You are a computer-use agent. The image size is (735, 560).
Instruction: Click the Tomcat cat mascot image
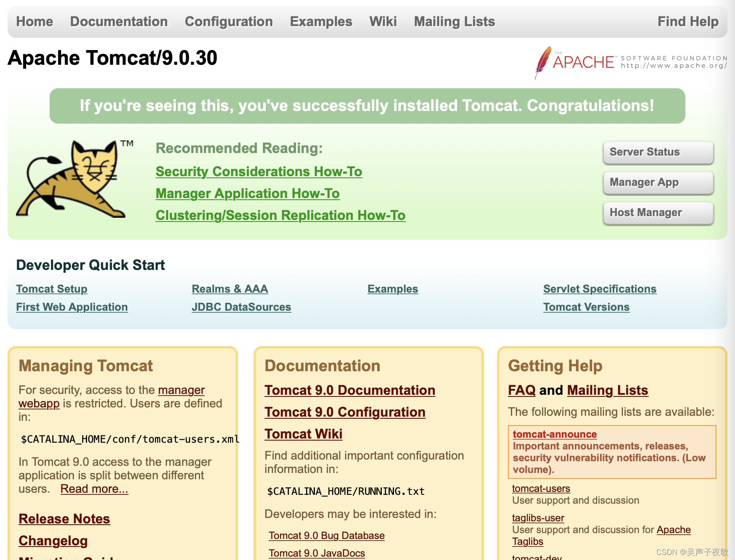[x=74, y=179]
